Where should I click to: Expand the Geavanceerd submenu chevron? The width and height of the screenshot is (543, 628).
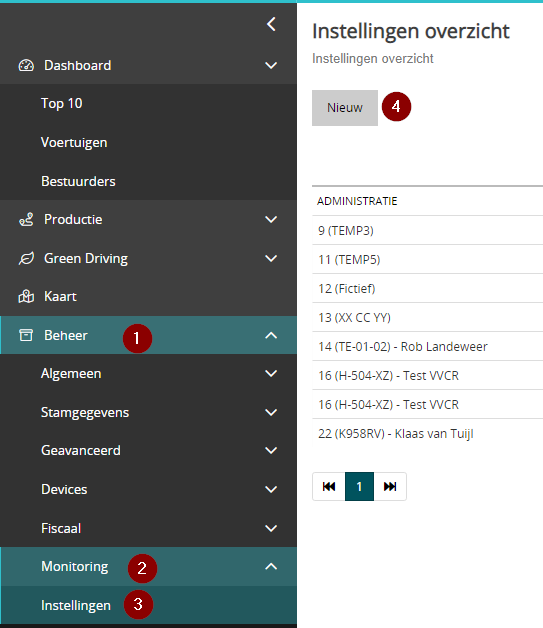271,451
